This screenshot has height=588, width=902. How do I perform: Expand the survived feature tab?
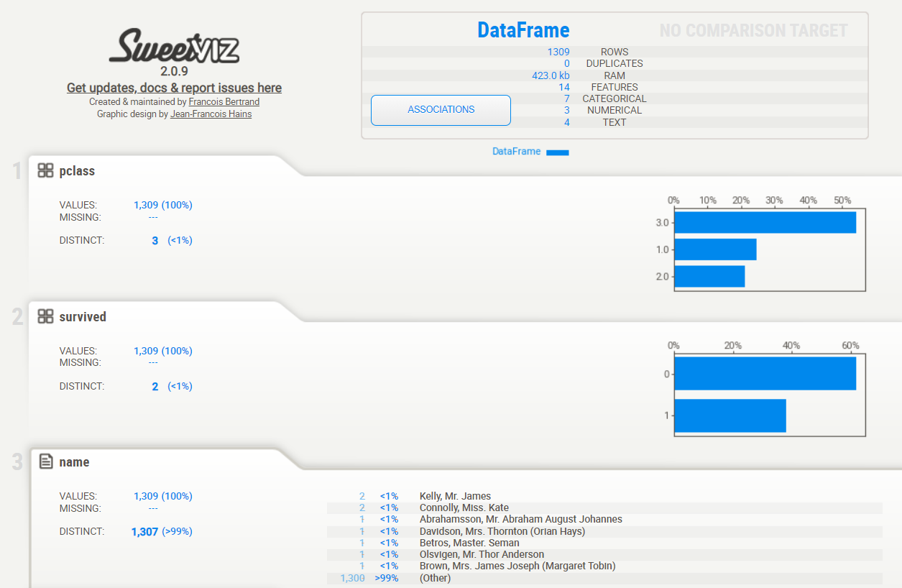click(83, 317)
